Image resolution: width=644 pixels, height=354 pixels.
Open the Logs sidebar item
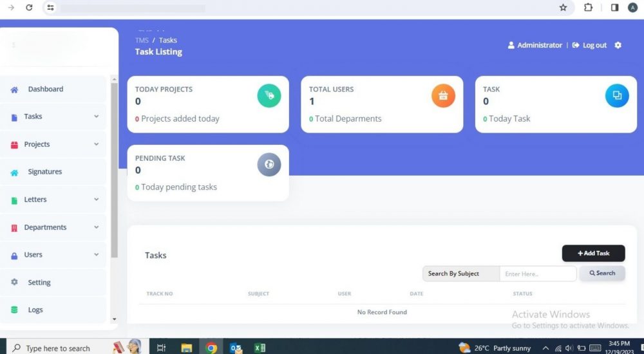(x=35, y=310)
